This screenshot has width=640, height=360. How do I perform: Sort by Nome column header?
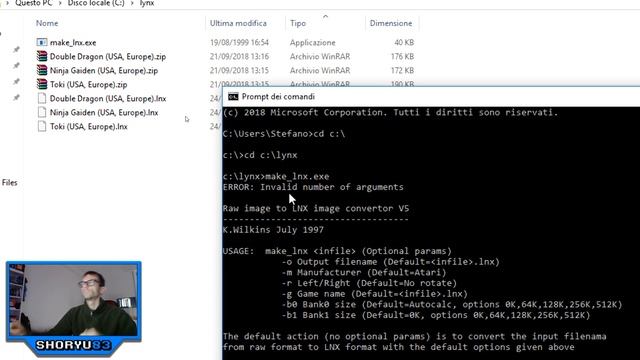click(47, 23)
